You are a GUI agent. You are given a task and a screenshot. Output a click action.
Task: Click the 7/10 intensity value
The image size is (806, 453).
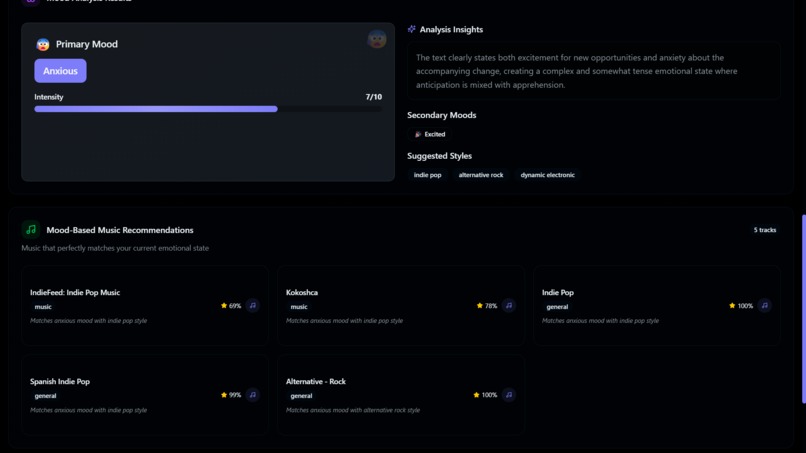(x=374, y=97)
